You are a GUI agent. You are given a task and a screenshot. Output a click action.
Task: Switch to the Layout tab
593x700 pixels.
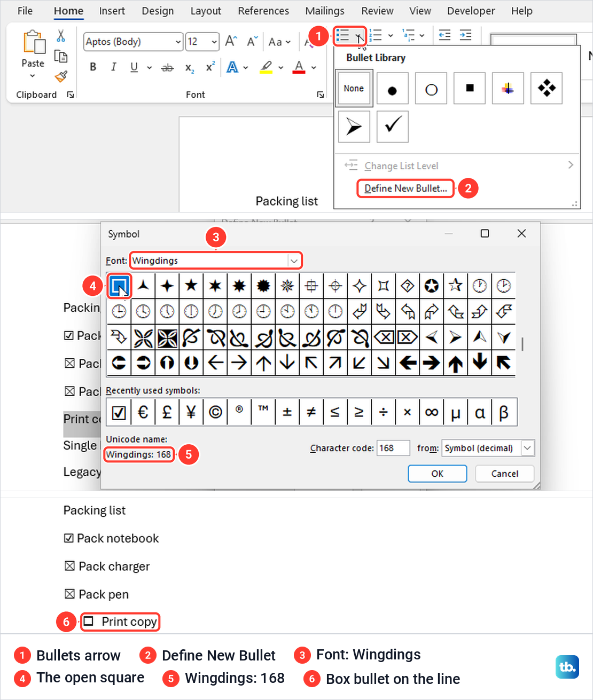point(206,11)
